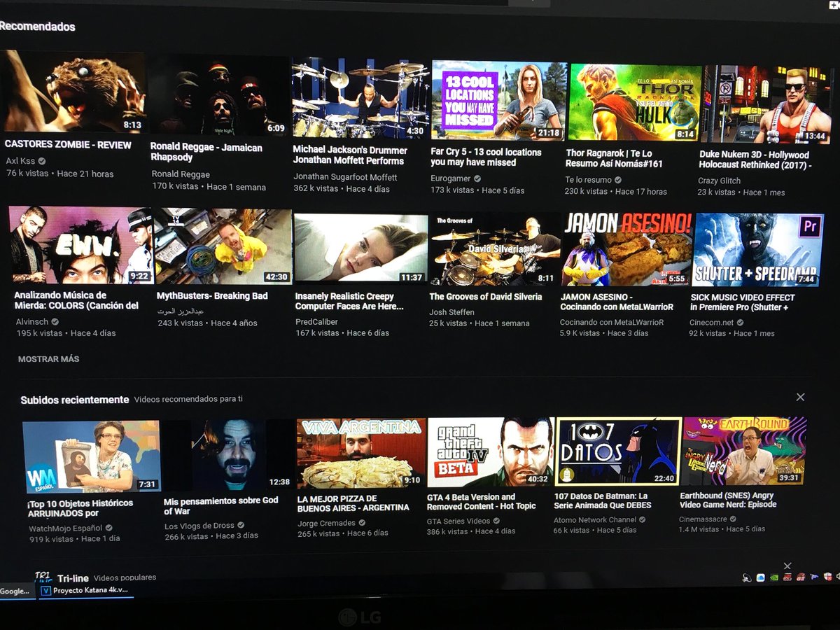Click the Recomendados section heading
The height and width of the screenshot is (630, 840).
(x=37, y=27)
